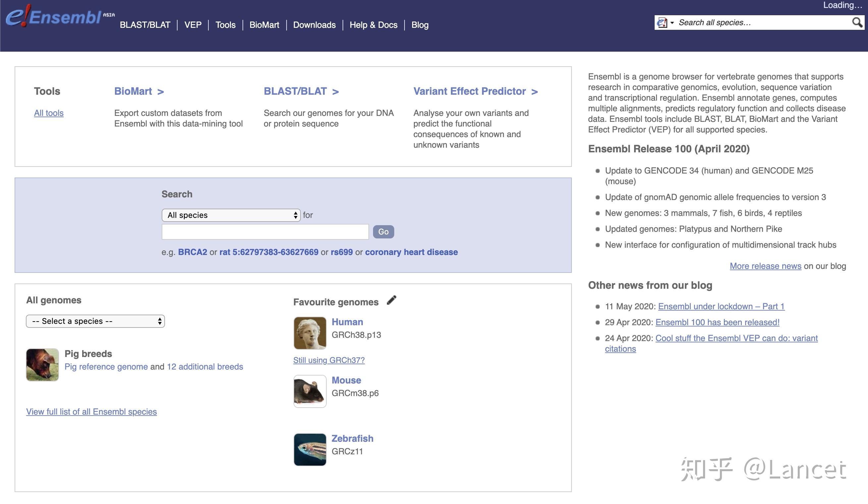Open the More release news link

[x=765, y=266]
